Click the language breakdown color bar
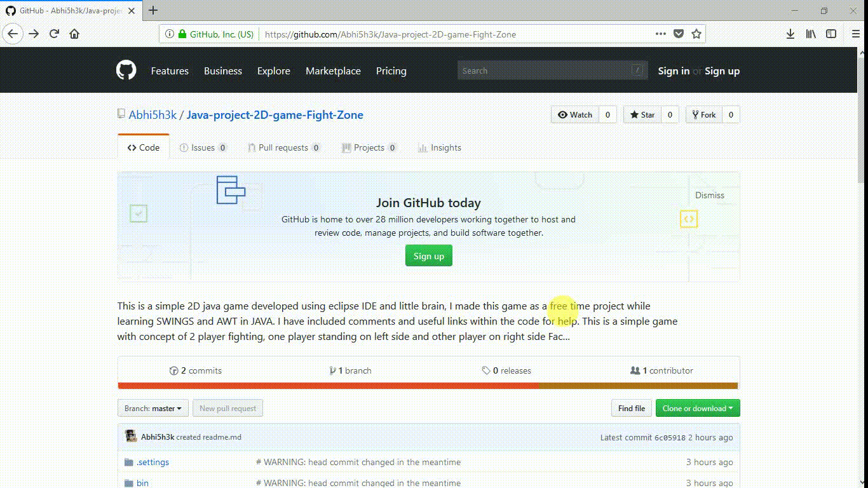The image size is (868, 488). [x=428, y=386]
